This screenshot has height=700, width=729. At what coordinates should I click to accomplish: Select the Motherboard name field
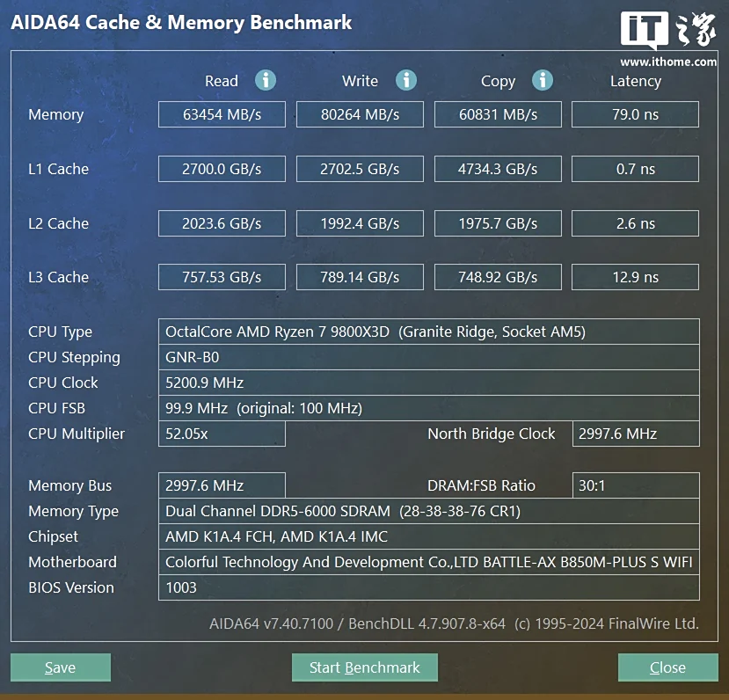point(428,562)
